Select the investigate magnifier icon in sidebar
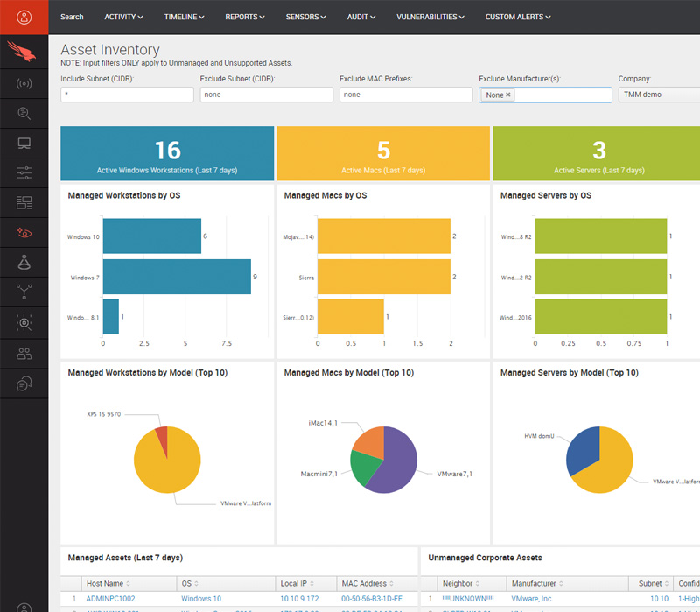The height and width of the screenshot is (612, 700). (24, 113)
